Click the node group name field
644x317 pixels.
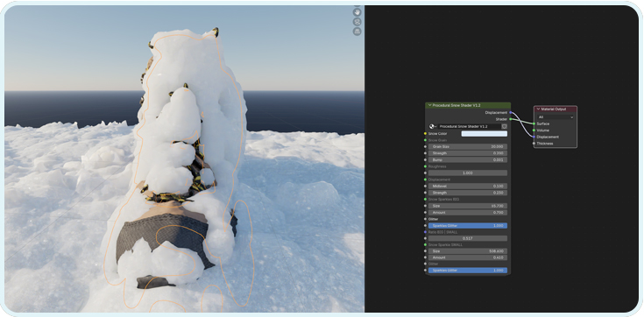coord(470,127)
